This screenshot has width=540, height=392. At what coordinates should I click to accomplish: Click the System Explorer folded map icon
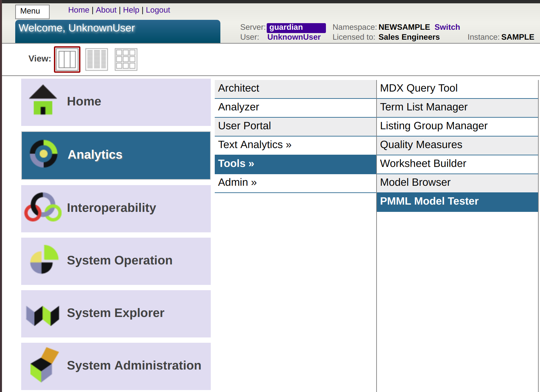[43, 315]
